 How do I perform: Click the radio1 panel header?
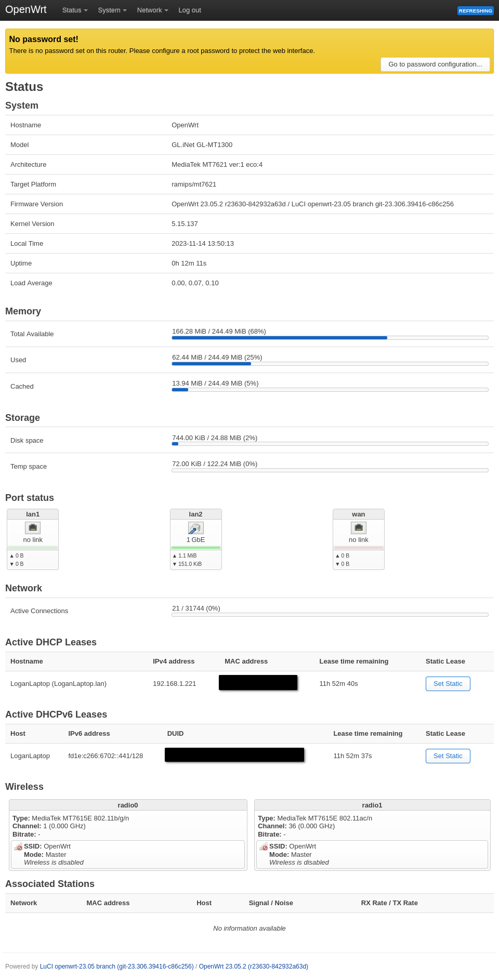(x=372, y=805)
